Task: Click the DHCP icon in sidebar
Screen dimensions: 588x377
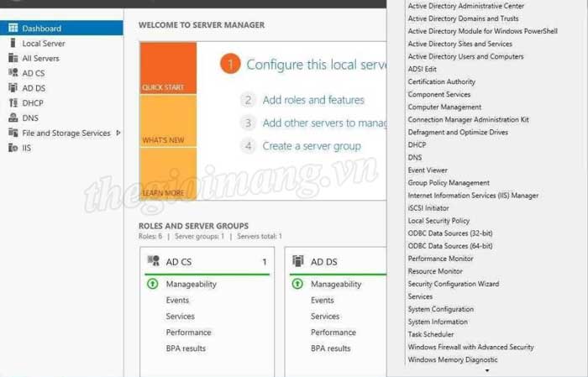Action: pyautogui.click(x=13, y=102)
